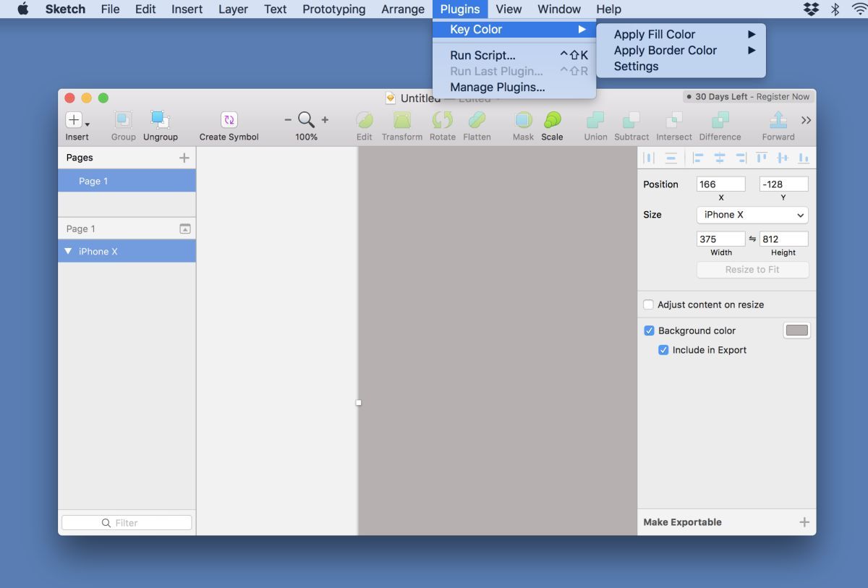Screen dimensions: 868x588
Task: Zoom in with the plus button
Action: [325, 120]
